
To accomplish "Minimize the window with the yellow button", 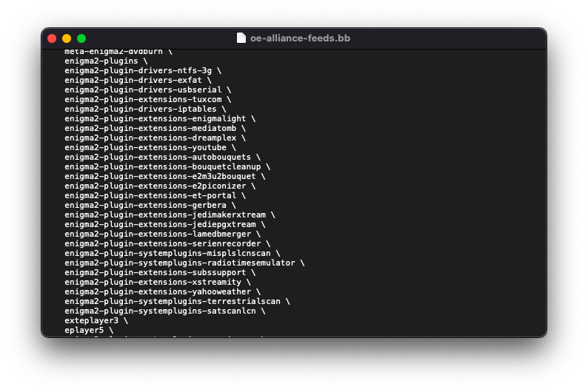I will [x=67, y=38].
